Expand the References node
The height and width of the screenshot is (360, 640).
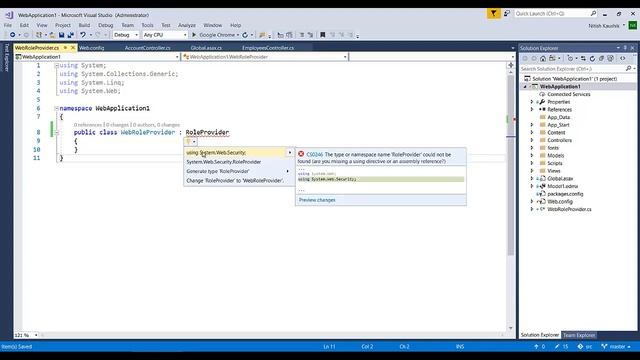[532, 109]
